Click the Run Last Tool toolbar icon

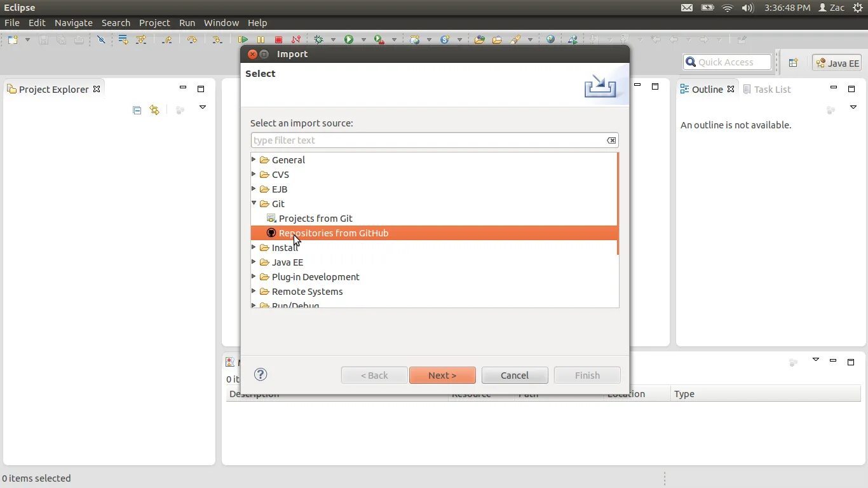[379, 39]
